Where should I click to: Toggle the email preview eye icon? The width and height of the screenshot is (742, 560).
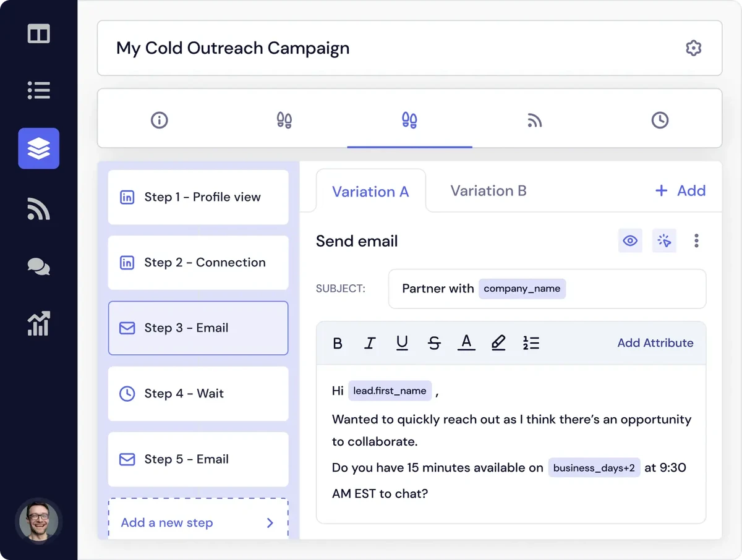tap(630, 241)
